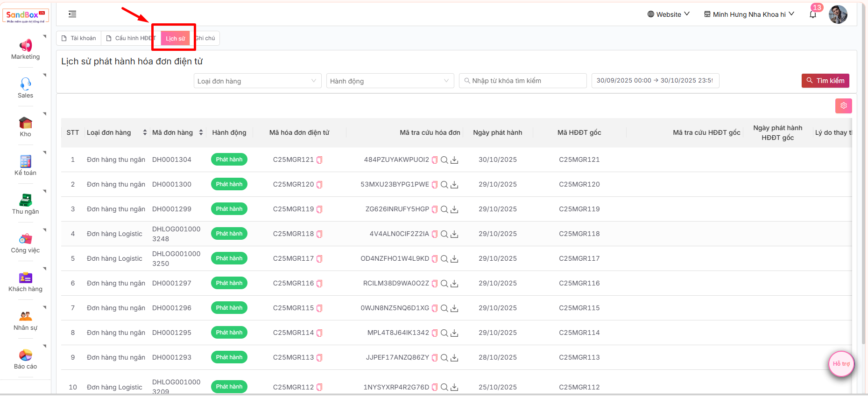Copy lookup code 484PZUYAKWPUOI2
The image size is (868, 396).
[435, 160]
